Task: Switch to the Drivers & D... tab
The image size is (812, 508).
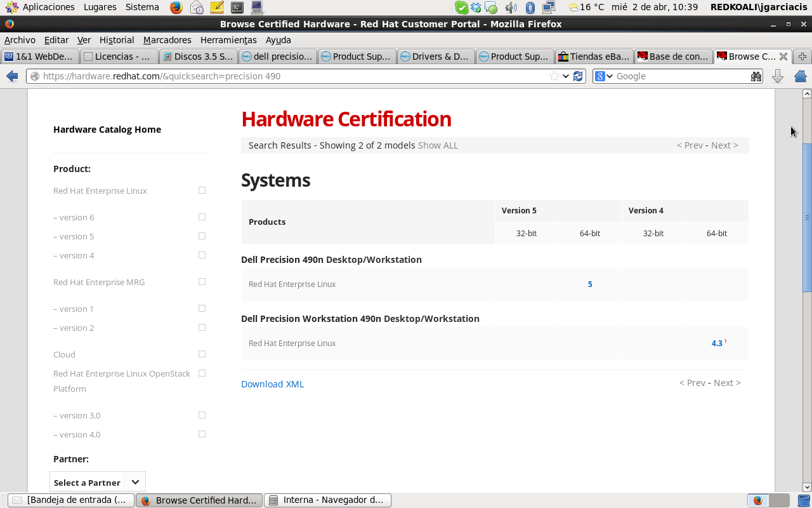Action: click(x=437, y=57)
